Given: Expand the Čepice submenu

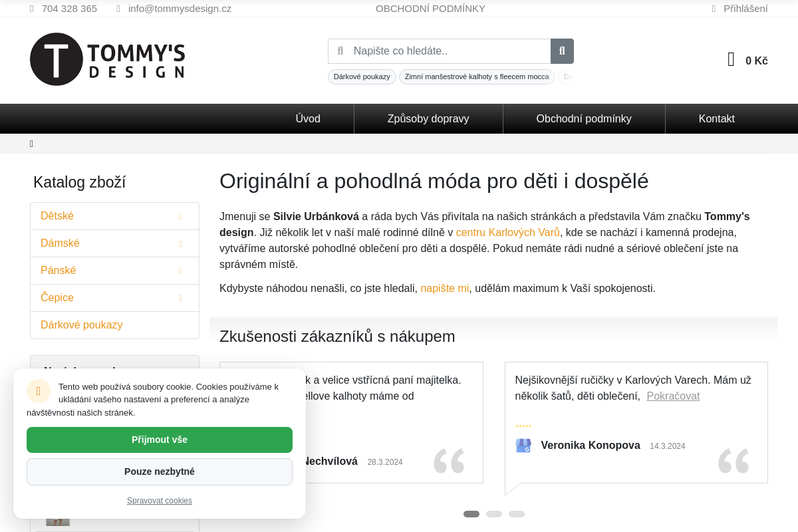Looking at the screenshot, I should coord(180,297).
